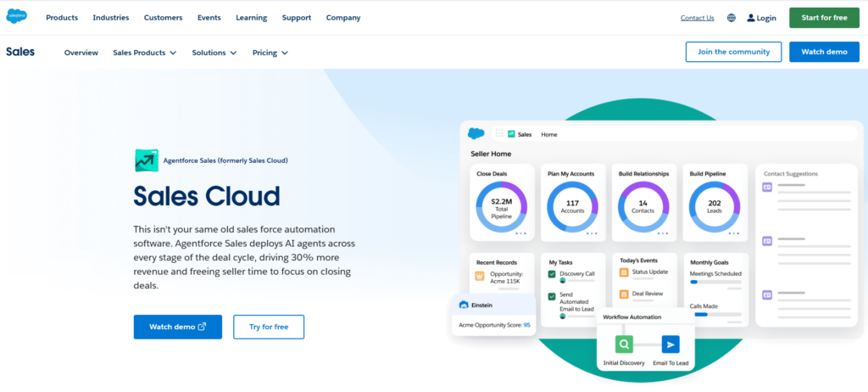Click the second Contact Suggestions card icon
This screenshot has width=868, height=392.
766,241
